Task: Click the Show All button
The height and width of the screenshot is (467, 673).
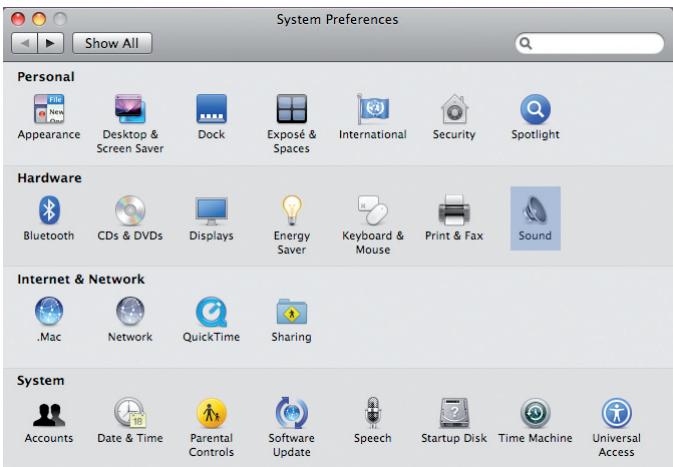Action: (112, 43)
